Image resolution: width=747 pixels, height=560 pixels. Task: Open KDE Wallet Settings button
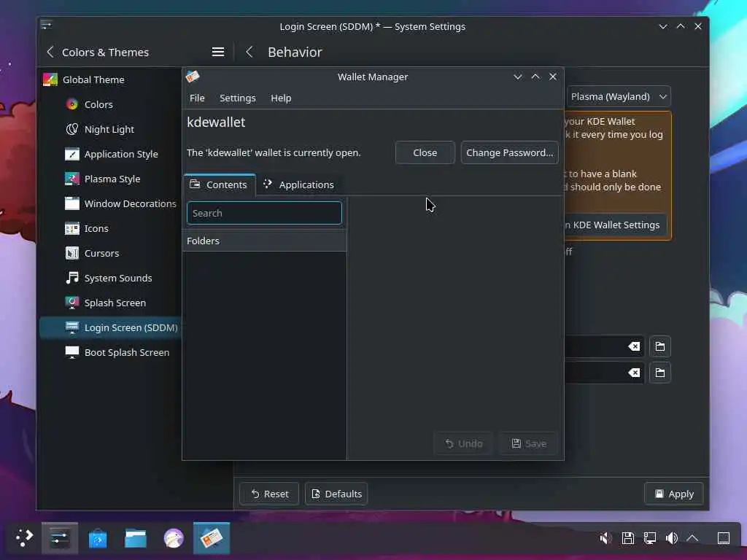click(x=616, y=225)
